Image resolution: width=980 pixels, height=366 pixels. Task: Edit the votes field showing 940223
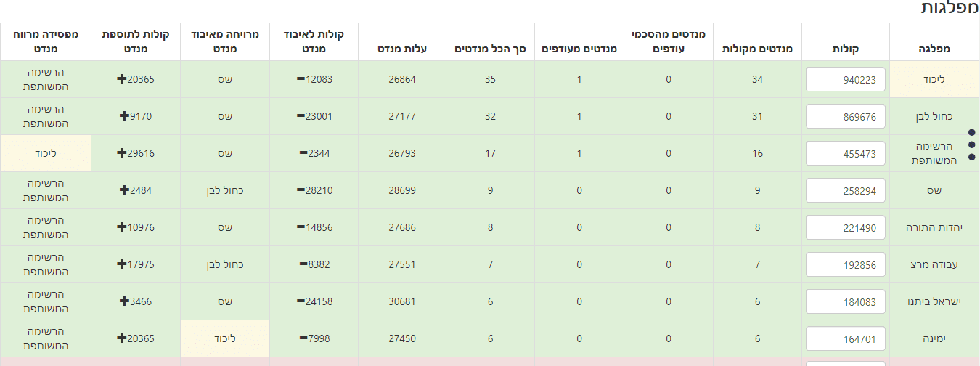[x=846, y=79]
